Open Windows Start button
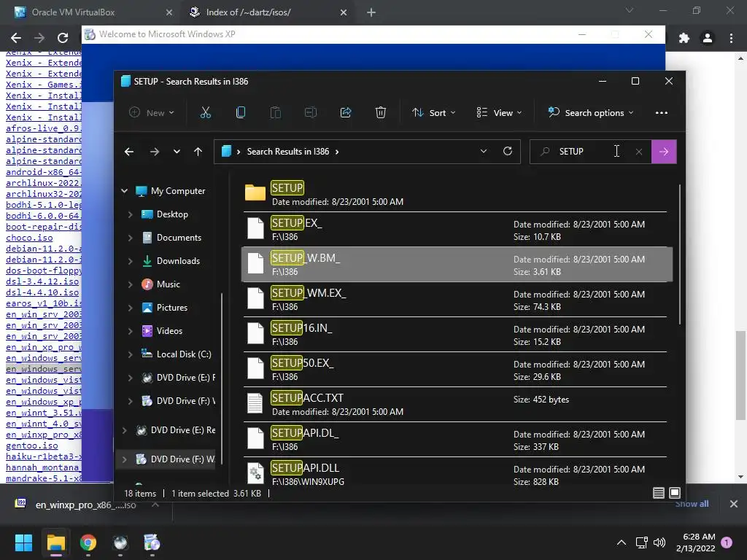 point(23,542)
